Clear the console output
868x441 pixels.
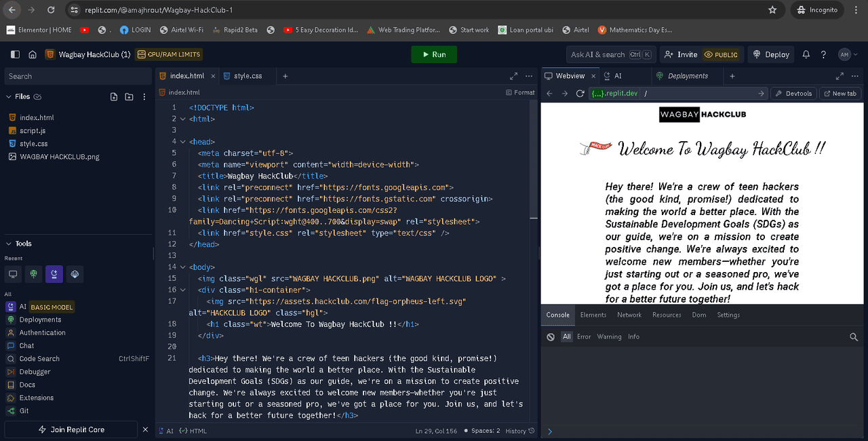coord(551,337)
